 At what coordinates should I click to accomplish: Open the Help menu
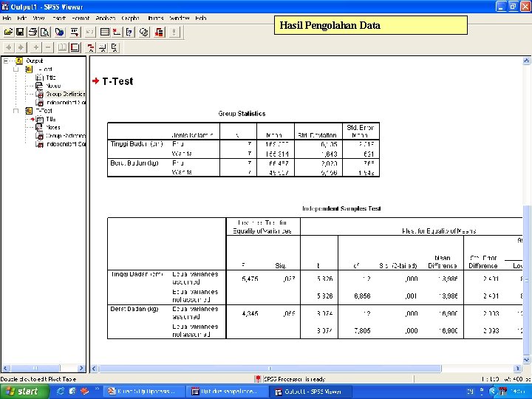pyautogui.click(x=201, y=18)
